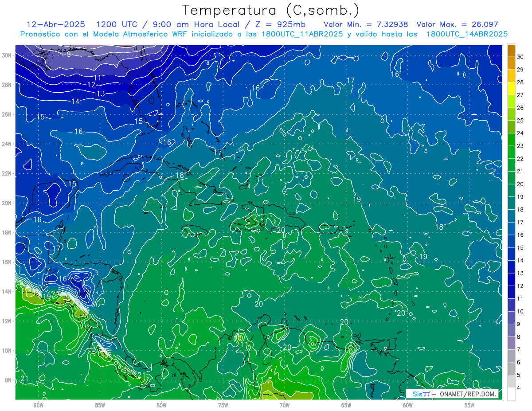
Task: Click the colorbar legend value 25
Action: click(x=520, y=121)
